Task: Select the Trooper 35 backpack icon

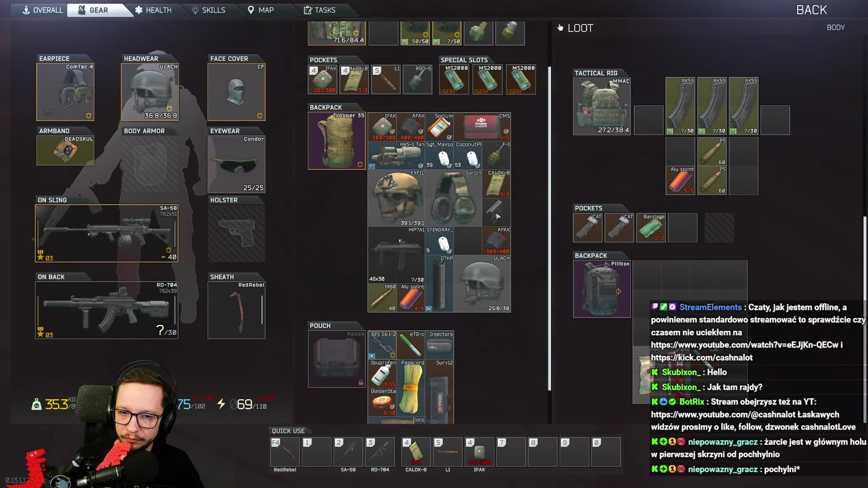Action: [x=336, y=141]
